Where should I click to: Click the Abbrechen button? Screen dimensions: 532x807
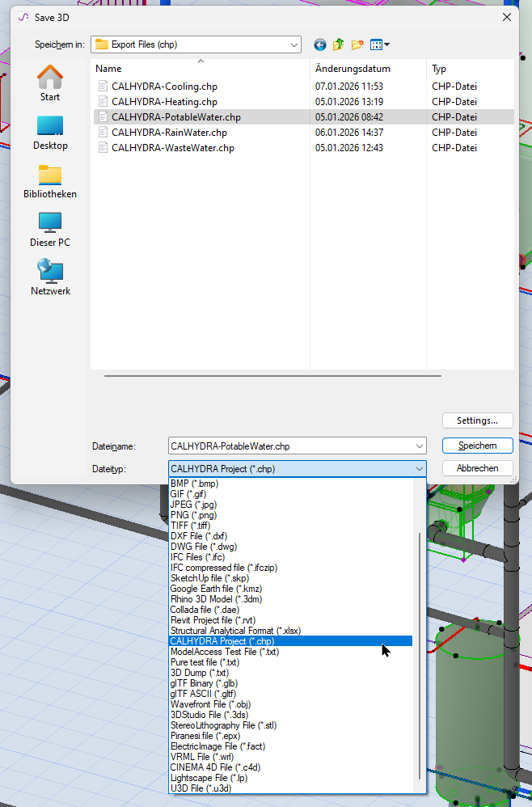pos(478,468)
